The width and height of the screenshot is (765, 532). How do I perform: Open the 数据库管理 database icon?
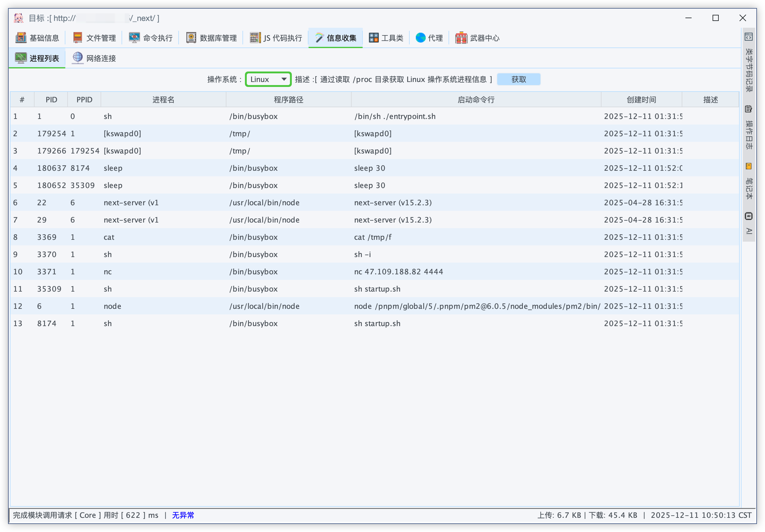pyautogui.click(x=191, y=38)
